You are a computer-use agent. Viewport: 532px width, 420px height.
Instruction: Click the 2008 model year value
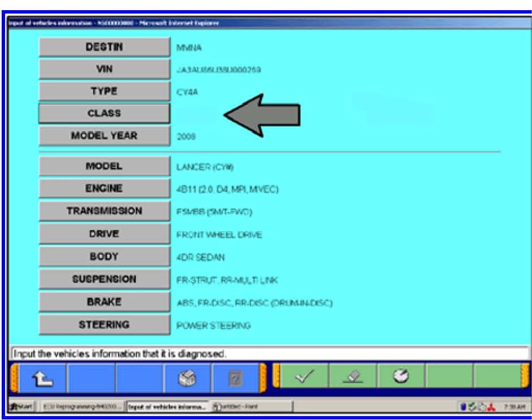point(186,136)
